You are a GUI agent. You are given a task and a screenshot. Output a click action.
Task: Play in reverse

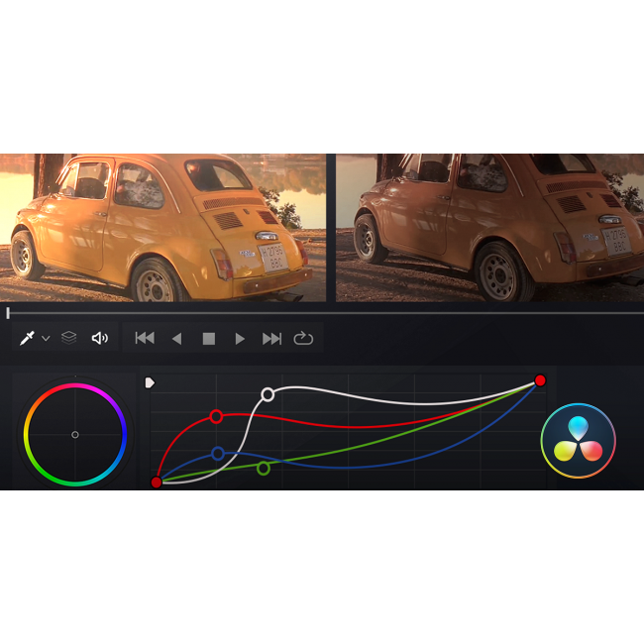(177, 339)
